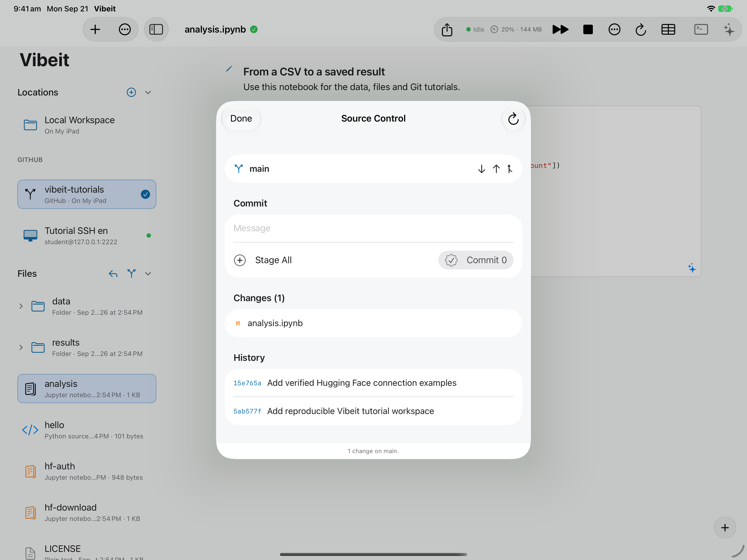Screen dimensions: 747x560
Task: Select analysis notebook in Files list
Action: tap(87, 389)
